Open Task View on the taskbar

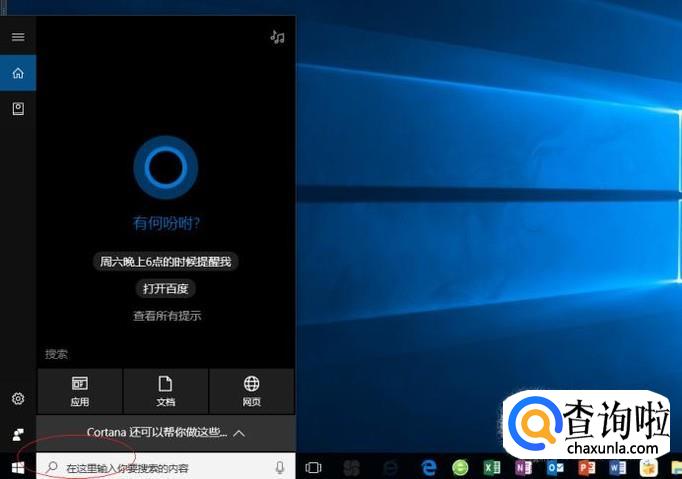click(313, 467)
